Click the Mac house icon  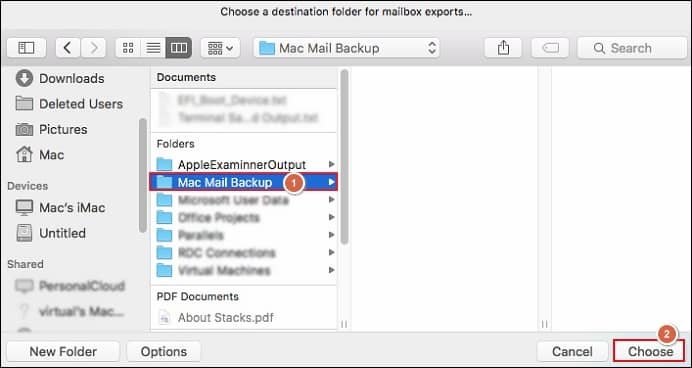click(x=24, y=154)
